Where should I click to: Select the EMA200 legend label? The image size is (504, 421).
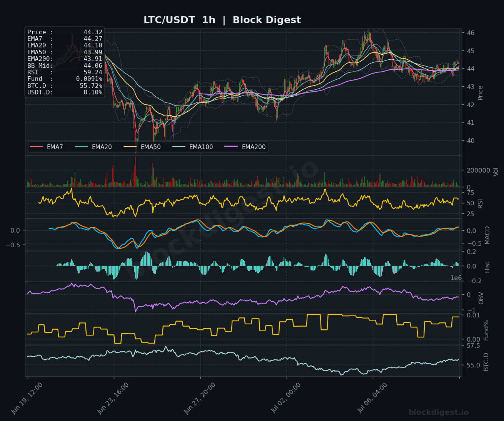click(254, 147)
